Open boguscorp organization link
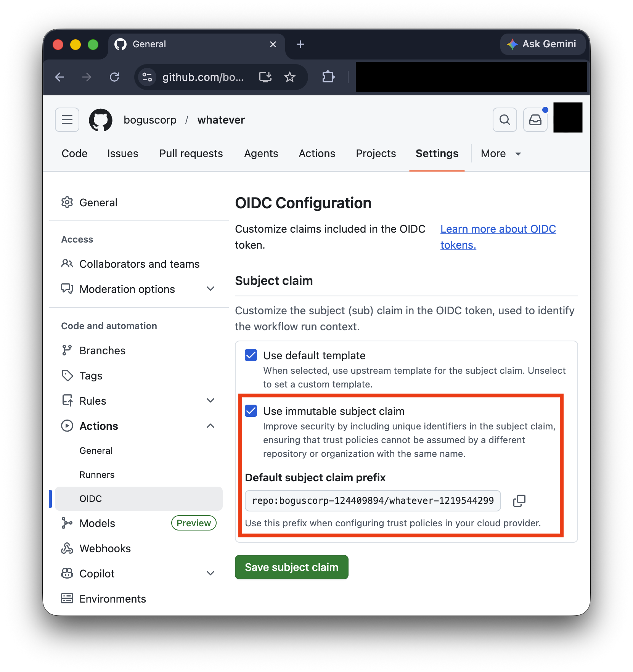Viewport: 633px width, 672px height. point(150,120)
